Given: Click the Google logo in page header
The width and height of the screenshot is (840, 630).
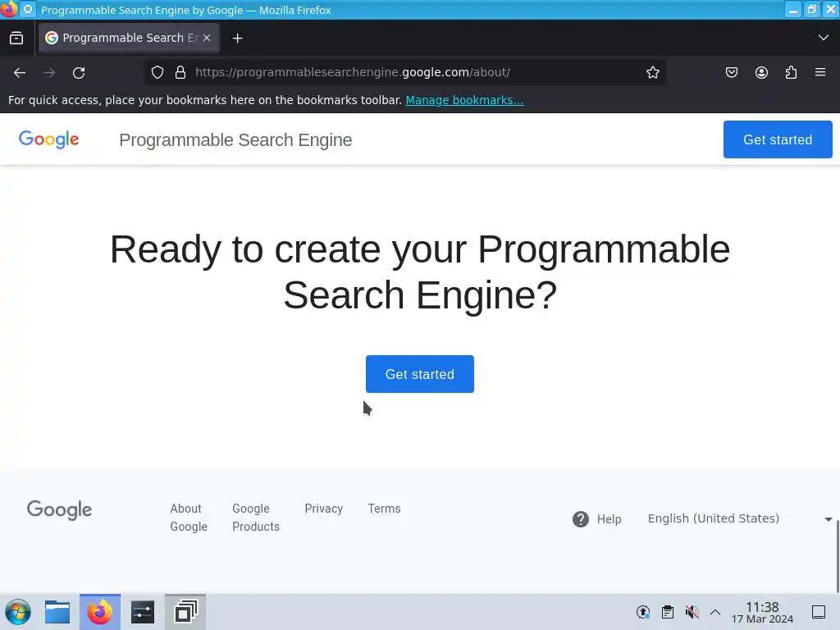Looking at the screenshot, I should [x=48, y=139].
